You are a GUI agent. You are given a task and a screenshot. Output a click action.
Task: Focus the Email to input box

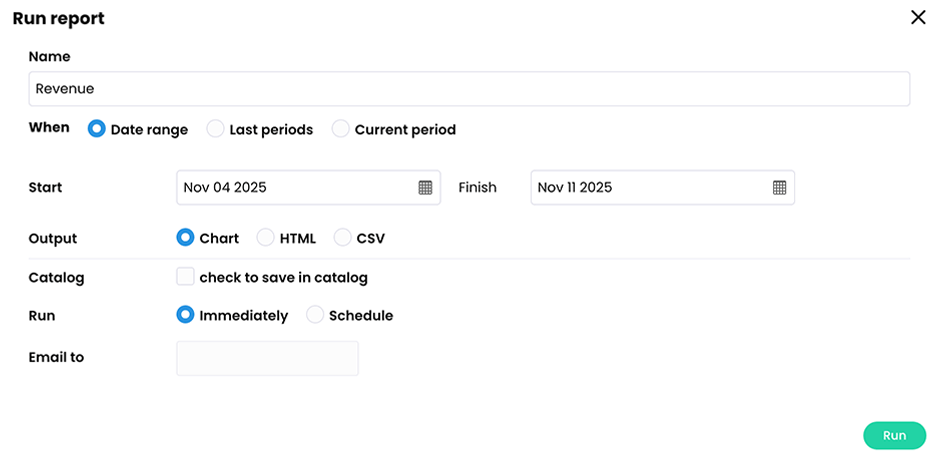pyautogui.click(x=267, y=358)
